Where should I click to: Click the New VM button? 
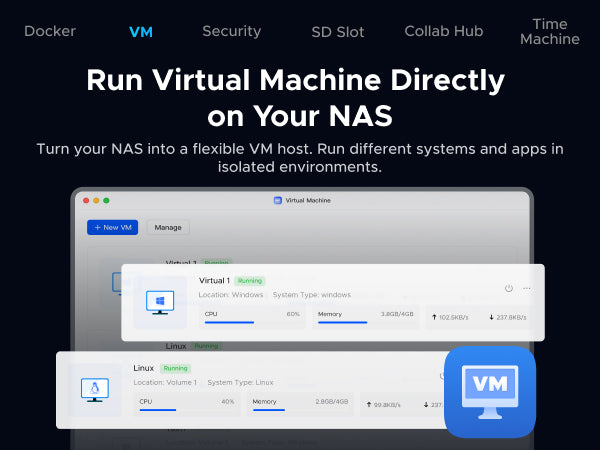[113, 227]
